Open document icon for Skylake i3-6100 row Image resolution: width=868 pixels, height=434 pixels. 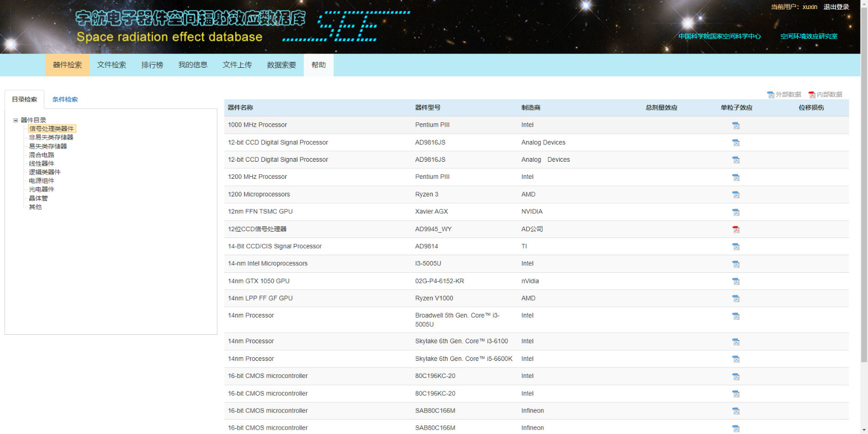(736, 342)
